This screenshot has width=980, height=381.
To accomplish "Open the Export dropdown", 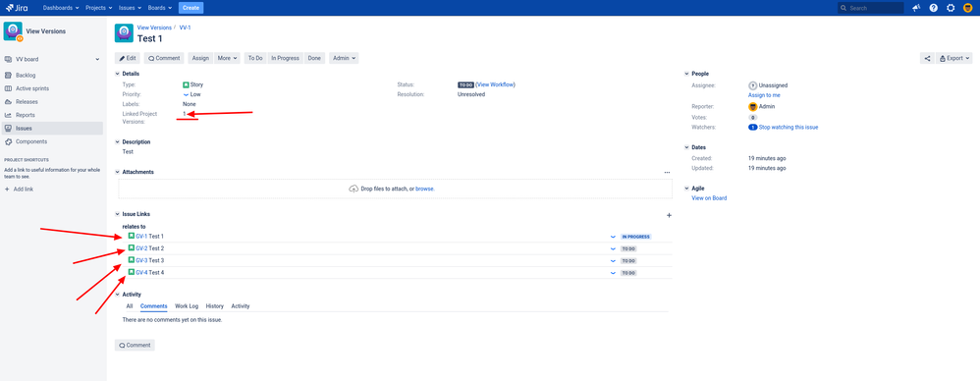I will point(954,58).
